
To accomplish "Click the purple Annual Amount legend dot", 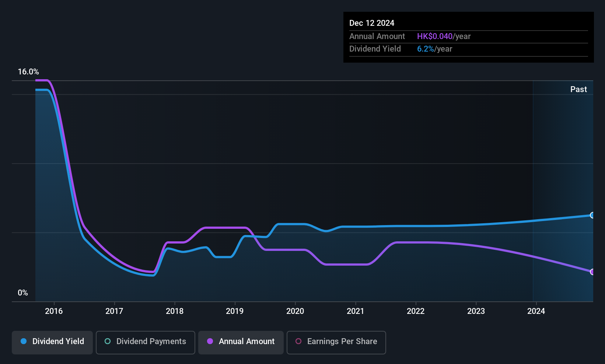I will click(210, 341).
